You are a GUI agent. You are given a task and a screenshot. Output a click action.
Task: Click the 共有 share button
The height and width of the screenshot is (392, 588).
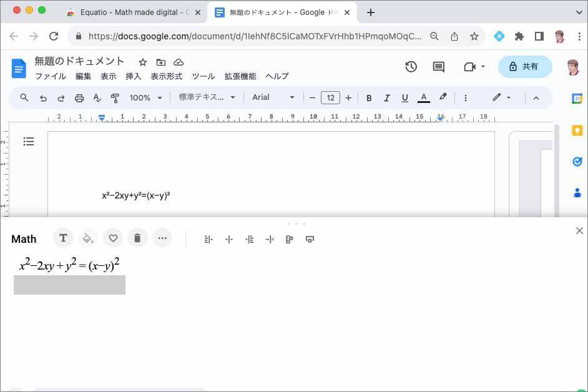[x=524, y=67]
